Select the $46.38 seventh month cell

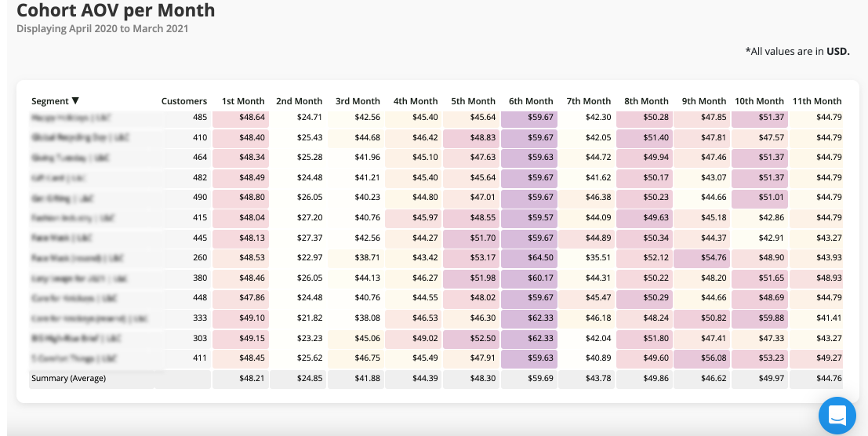(587, 198)
